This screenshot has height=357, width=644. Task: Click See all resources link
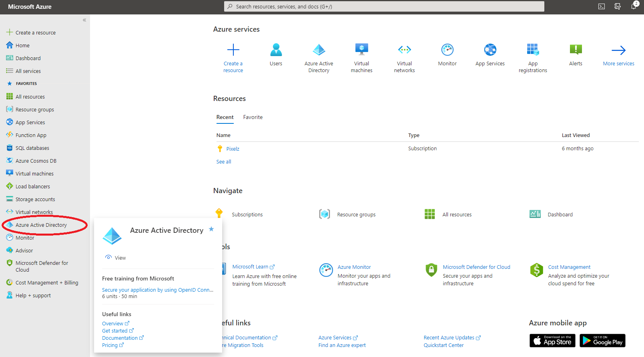pos(224,161)
